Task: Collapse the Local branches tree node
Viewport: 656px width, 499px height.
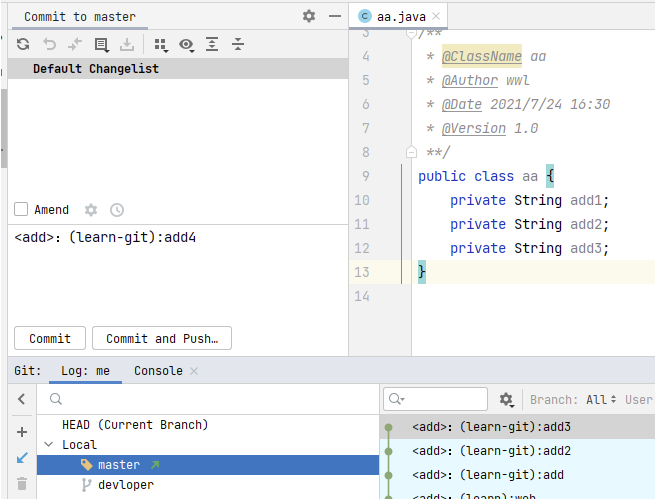Action: pos(48,445)
